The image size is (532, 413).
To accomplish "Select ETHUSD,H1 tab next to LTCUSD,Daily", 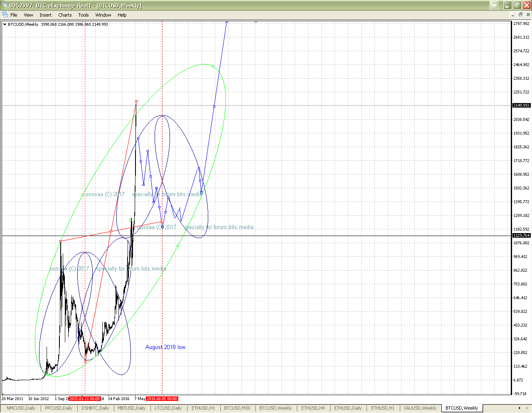I will tap(203, 408).
